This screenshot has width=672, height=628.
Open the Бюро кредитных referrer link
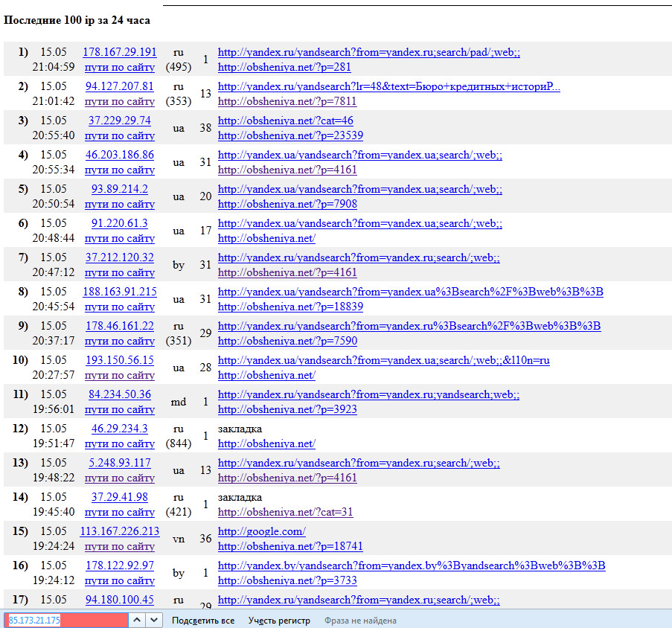[388, 87]
